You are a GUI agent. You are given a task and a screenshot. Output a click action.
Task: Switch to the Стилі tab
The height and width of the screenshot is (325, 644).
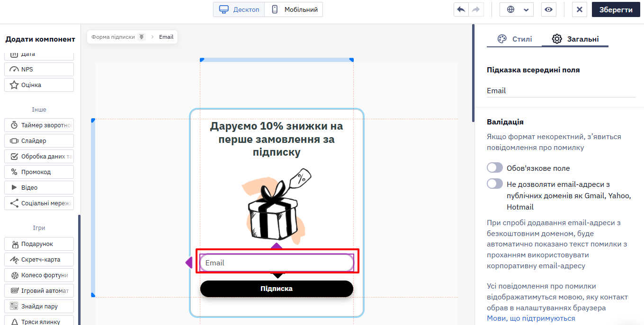515,39
